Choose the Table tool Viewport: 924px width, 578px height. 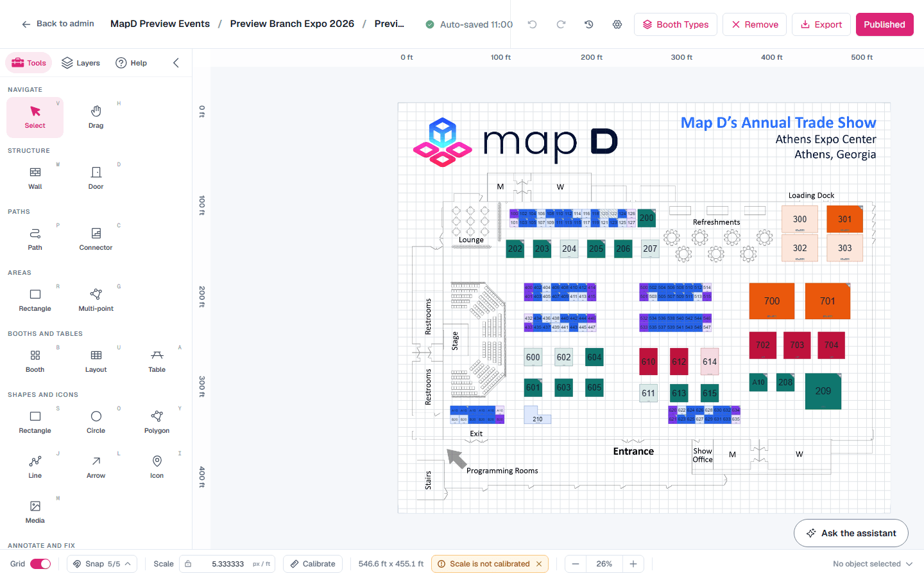tap(157, 361)
